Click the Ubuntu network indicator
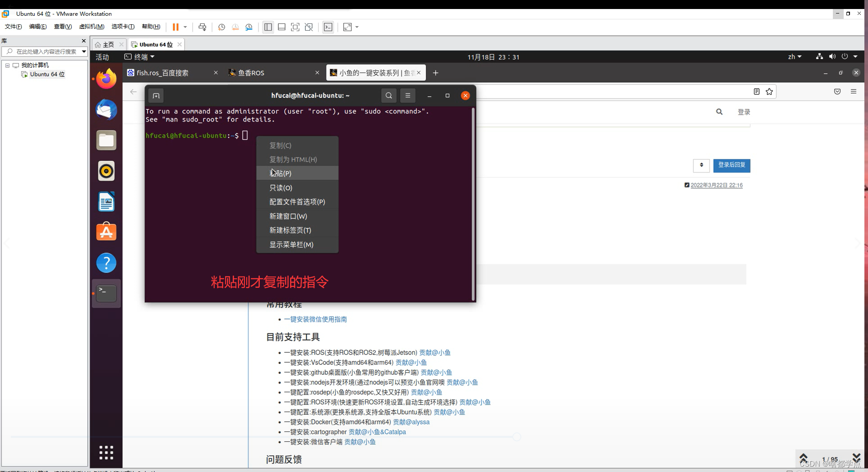This screenshot has height=472, width=868. pos(819,57)
